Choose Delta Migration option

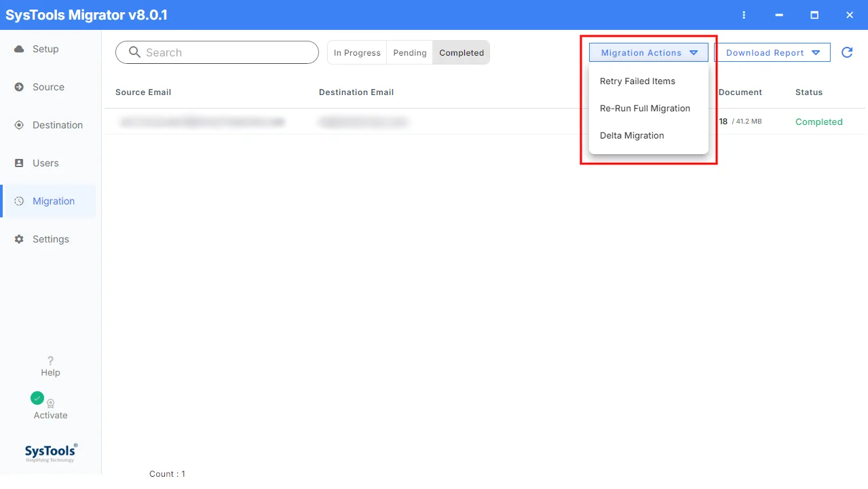[632, 135]
